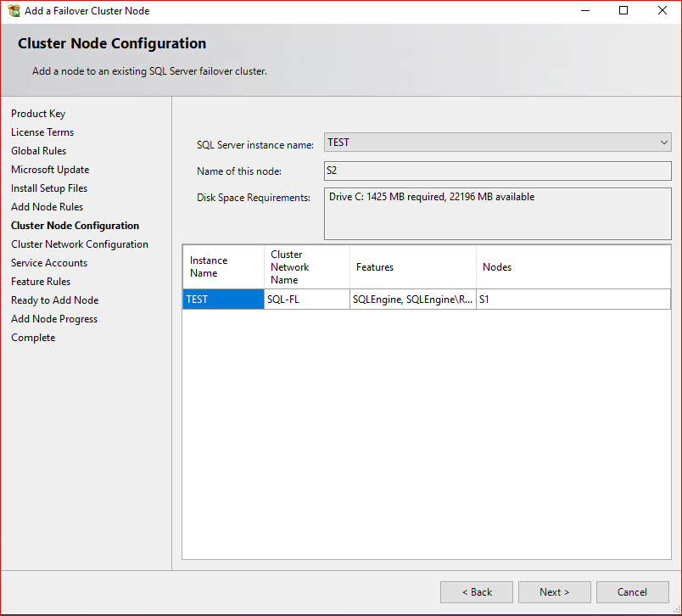Select the Feature Rules step
The width and height of the screenshot is (682, 616).
coord(41,282)
